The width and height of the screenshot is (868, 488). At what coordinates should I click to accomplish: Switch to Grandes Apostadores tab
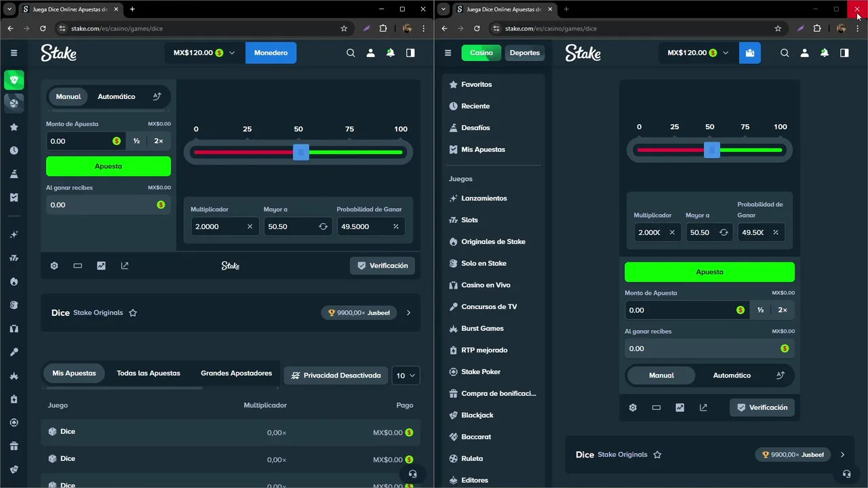[236, 373]
